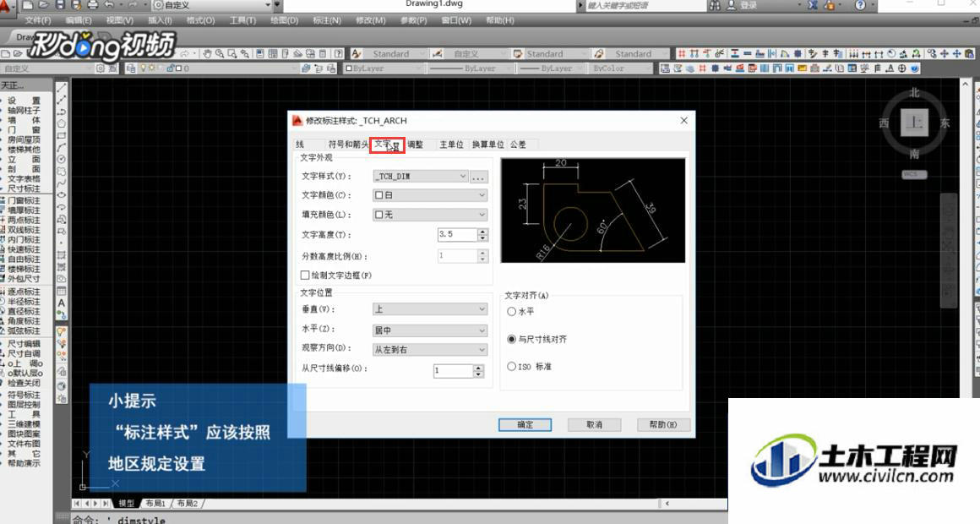
Task: Click the undo arrow in quick access bar
Action: 110,5
